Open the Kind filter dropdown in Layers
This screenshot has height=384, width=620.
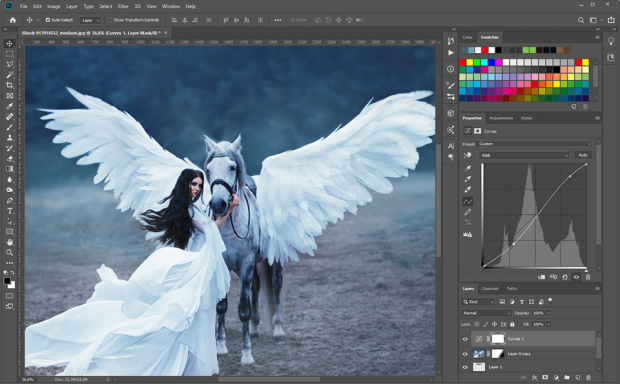(478, 302)
